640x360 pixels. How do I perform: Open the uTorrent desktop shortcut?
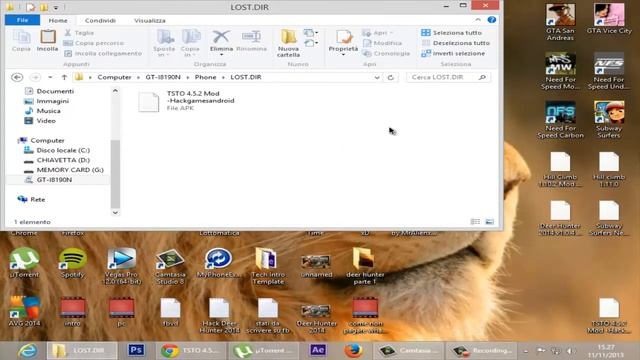click(24, 263)
